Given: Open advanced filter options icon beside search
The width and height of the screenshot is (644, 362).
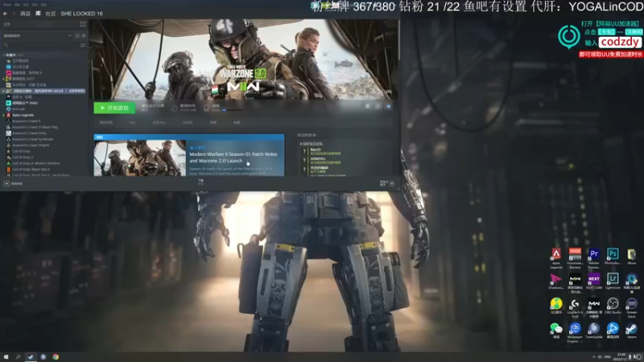Looking at the screenshot, I should (x=83, y=45).
